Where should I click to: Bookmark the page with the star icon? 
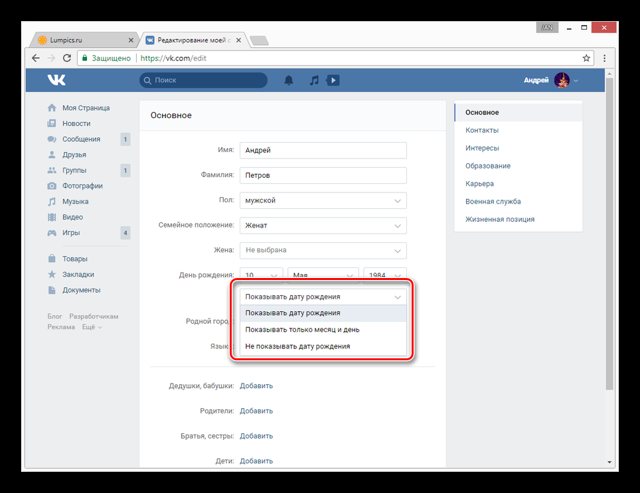pos(586,58)
